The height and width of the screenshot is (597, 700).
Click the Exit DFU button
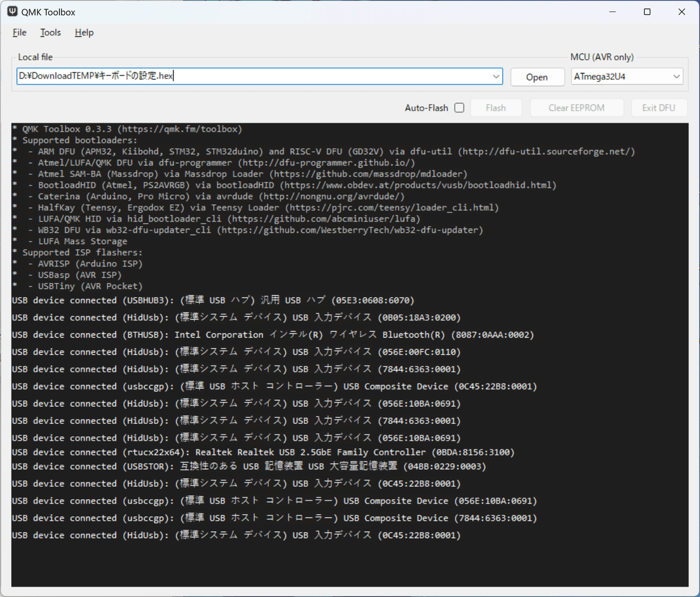point(659,108)
